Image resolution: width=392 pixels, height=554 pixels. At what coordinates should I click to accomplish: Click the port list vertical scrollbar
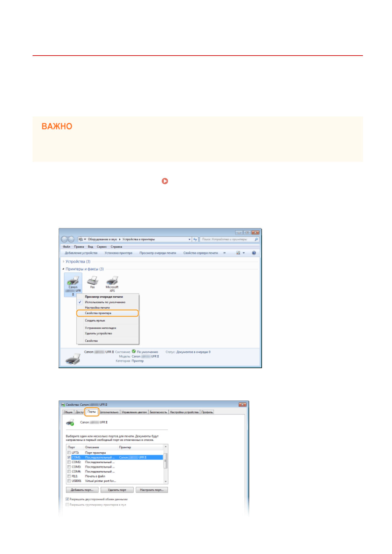coord(166,464)
